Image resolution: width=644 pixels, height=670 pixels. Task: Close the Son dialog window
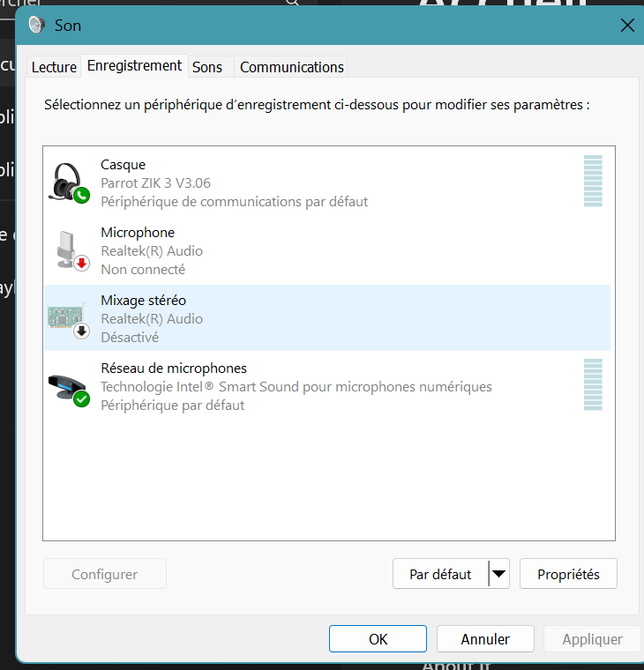(x=627, y=26)
